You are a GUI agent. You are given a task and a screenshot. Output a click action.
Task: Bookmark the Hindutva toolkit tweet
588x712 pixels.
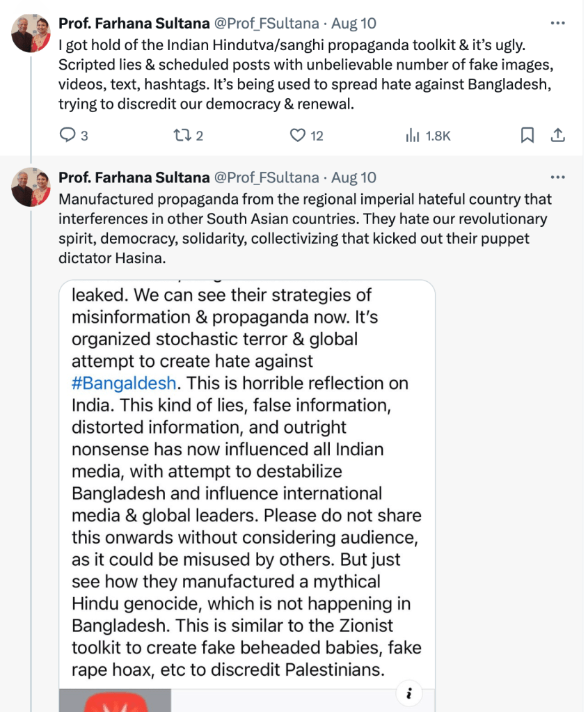(527, 135)
